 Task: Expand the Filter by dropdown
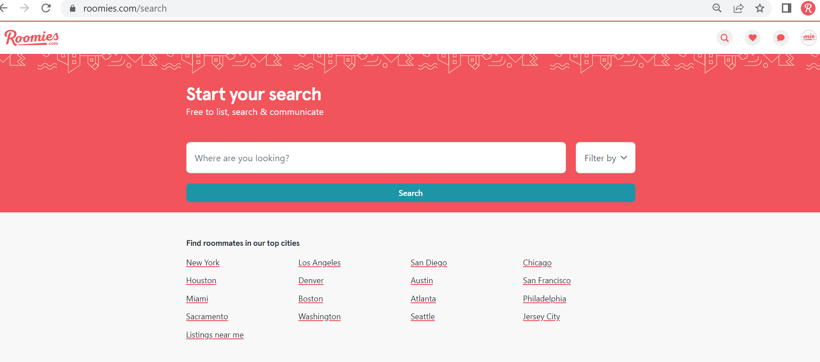(606, 157)
